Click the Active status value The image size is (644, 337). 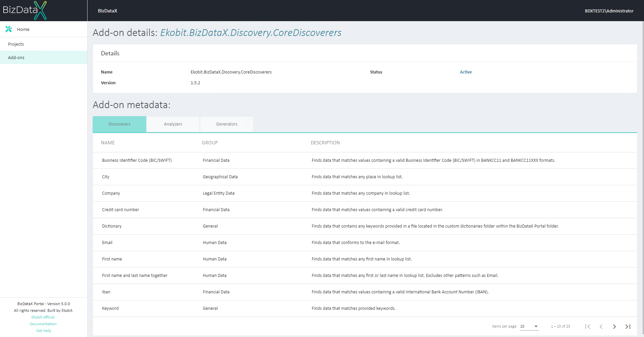(466, 72)
